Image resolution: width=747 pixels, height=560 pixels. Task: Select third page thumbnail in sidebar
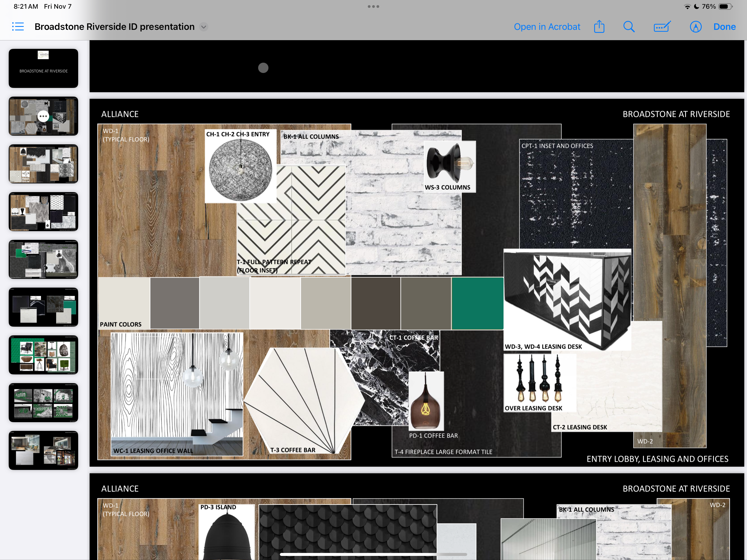(x=43, y=164)
